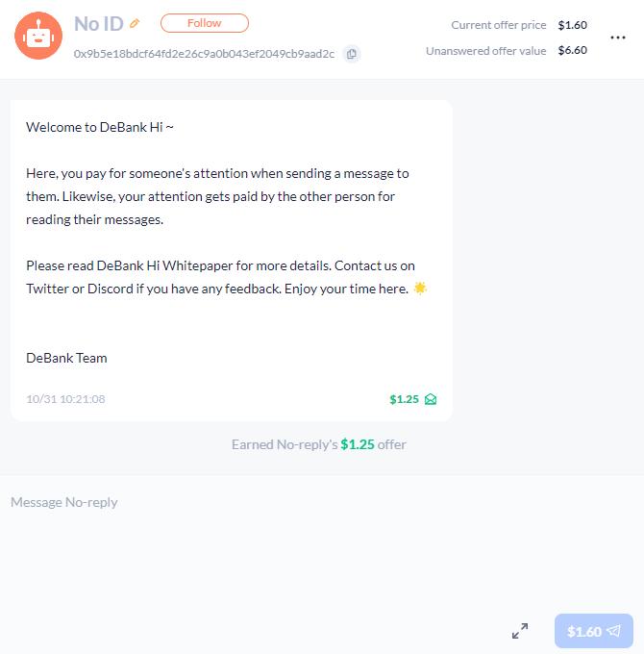Viewport: 644px width, 654px height.
Task: Click the pencil edit icon beside No ID
Action: point(136,23)
